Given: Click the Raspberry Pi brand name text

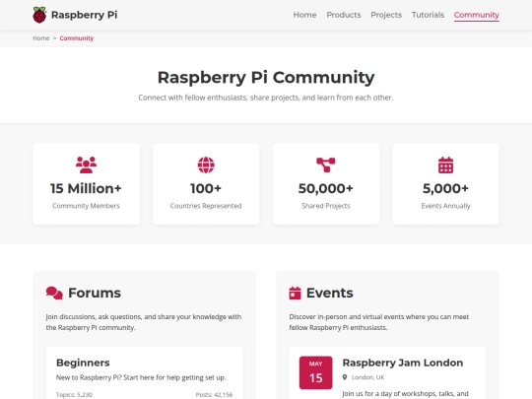Looking at the screenshot, I should click(84, 15).
